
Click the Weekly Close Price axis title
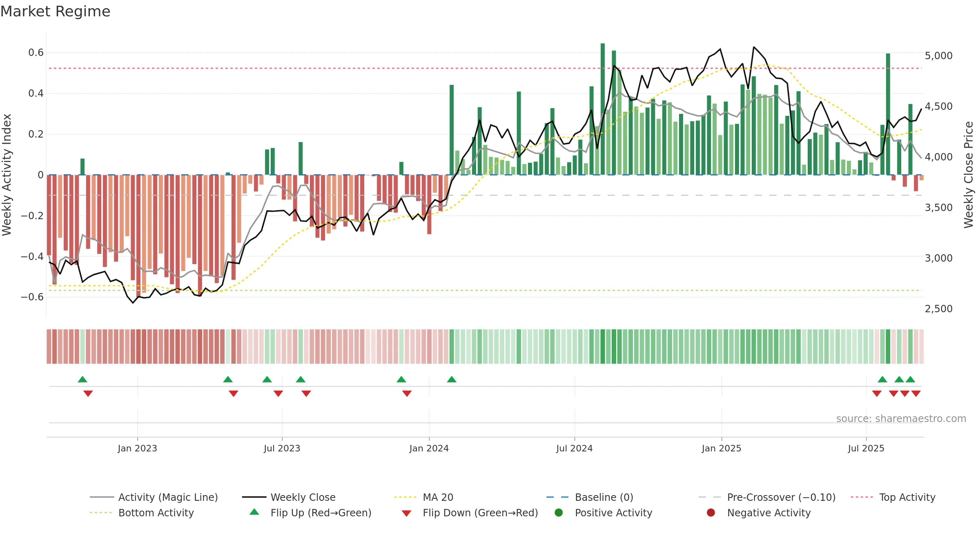click(969, 175)
